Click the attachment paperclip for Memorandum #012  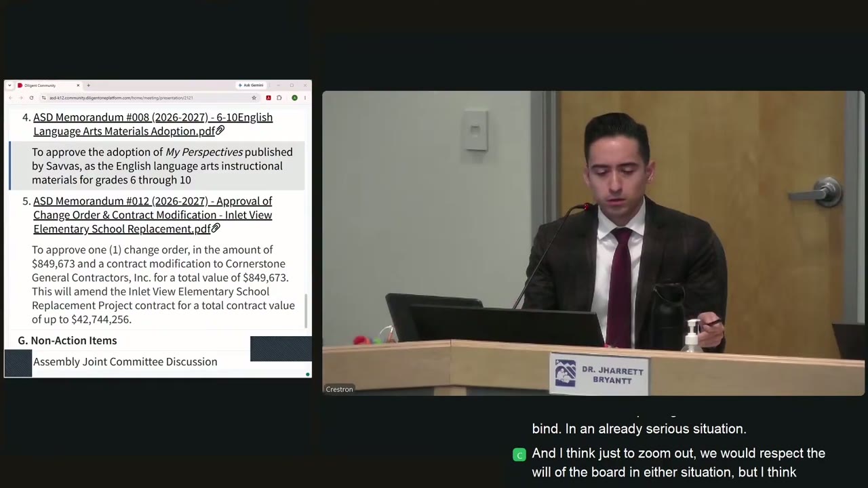[x=216, y=228]
